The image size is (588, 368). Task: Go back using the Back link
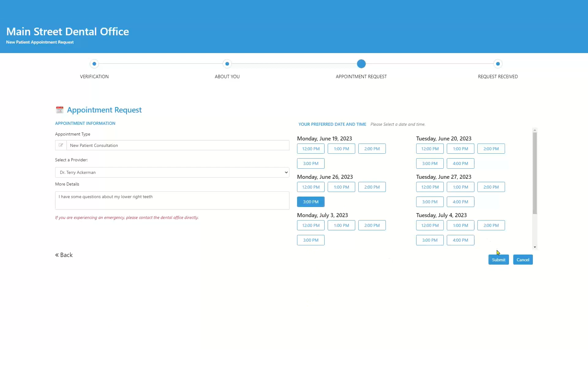coord(64,255)
